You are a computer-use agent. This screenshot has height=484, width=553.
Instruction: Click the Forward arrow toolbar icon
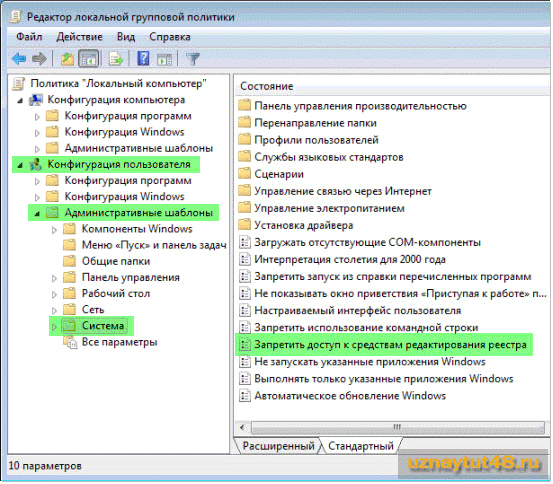(39, 59)
